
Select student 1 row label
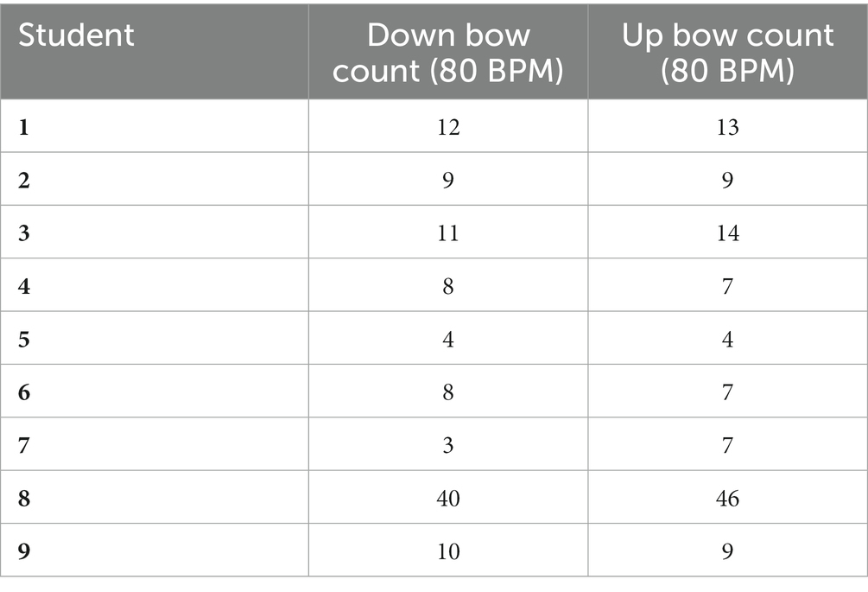pos(23,127)
